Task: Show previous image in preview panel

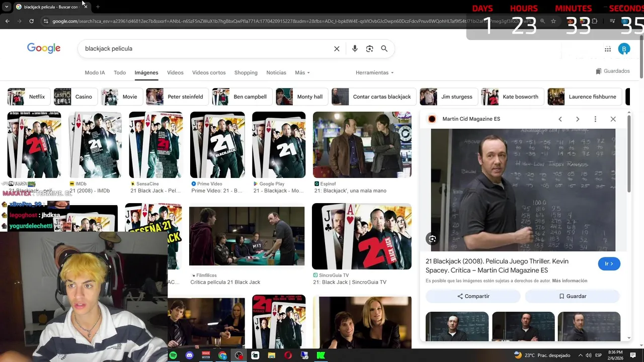Action: [x=560, y=119]
